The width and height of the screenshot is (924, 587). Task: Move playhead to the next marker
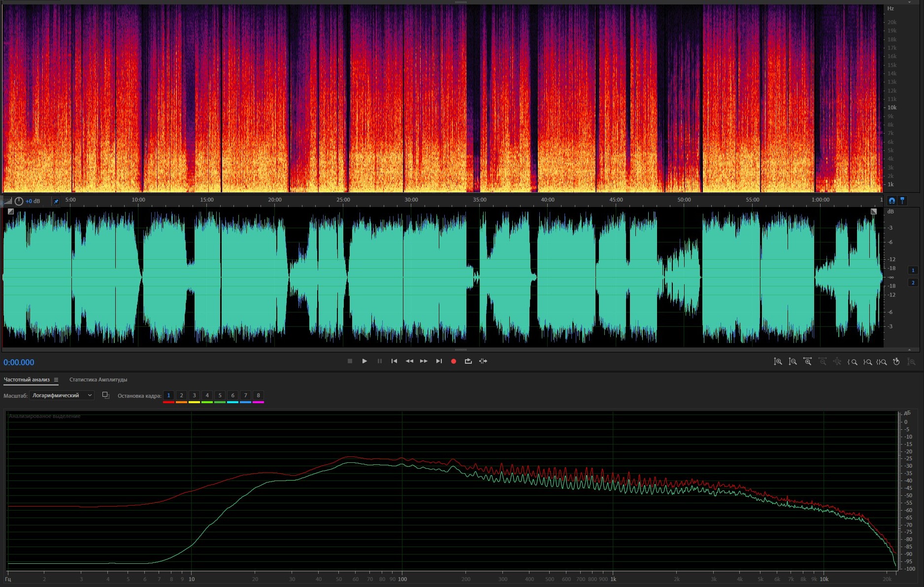coord(438,361)
